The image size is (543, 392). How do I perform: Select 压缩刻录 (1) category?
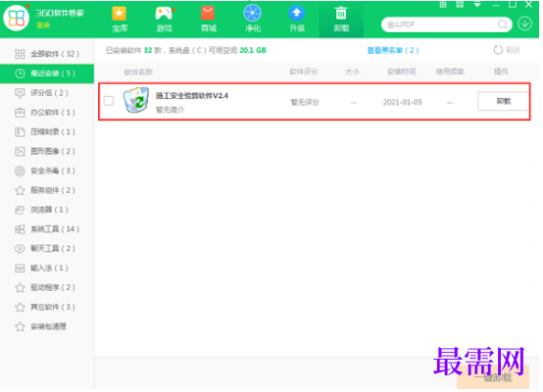47,132
